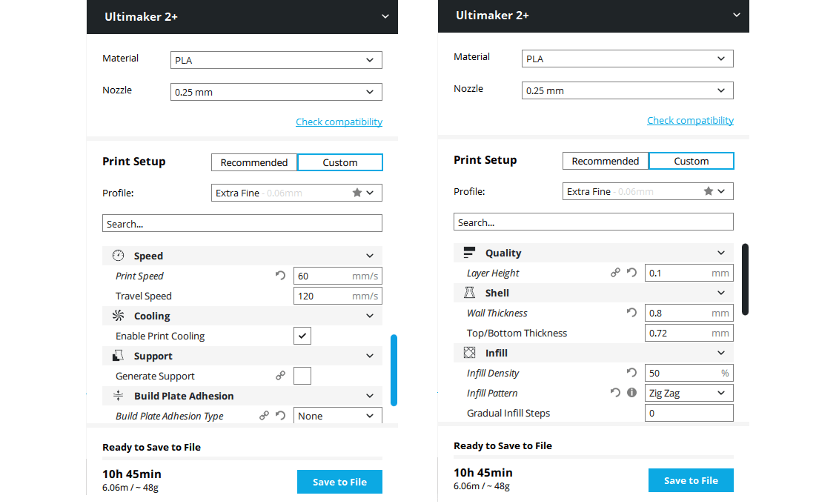The width and height of the screenshot is (839, 504).
Task: Click the Build Plate Adhesion category icon
Action: point(119,396)
